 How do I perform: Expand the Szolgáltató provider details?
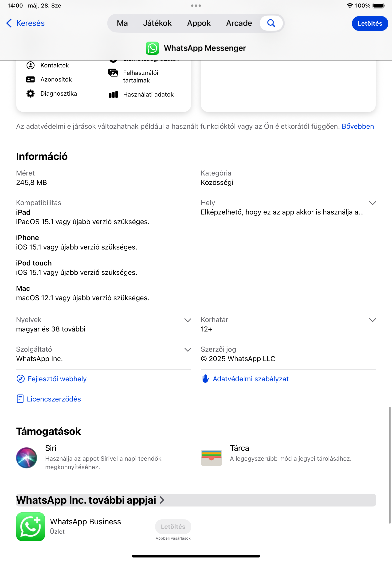pos(188,350)
